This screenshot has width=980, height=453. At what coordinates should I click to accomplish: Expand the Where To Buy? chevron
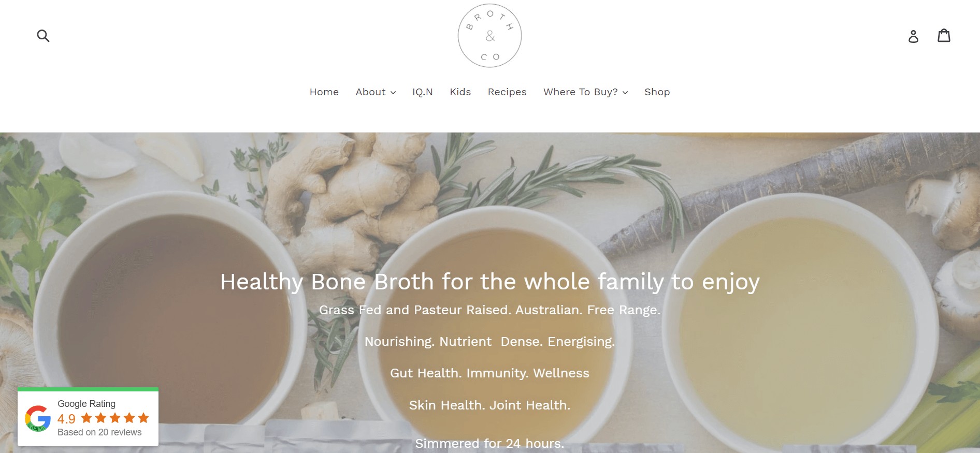[625, 93]
